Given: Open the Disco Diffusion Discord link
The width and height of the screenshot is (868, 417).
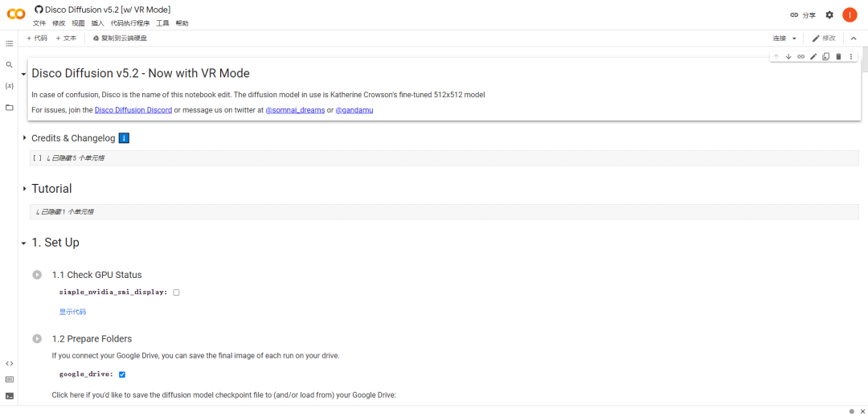Looking at the screenshot, I should click(x=133, y=110).
